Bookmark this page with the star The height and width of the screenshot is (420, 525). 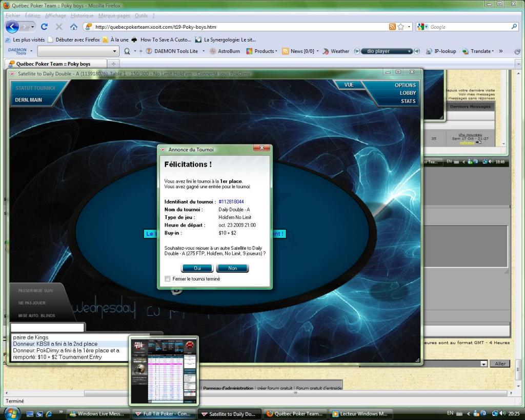(400, 27)
